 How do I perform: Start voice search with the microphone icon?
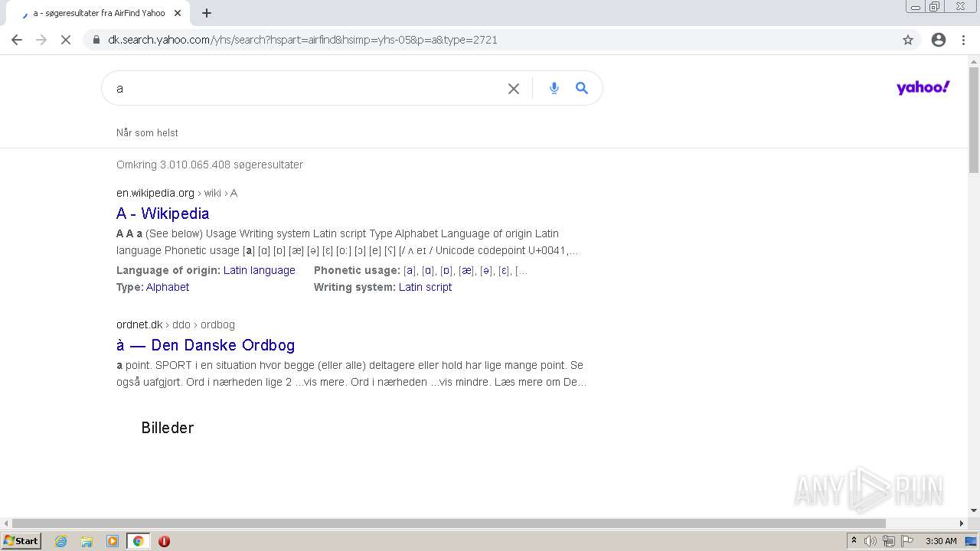pyautogui.click(x=554, y=88)
